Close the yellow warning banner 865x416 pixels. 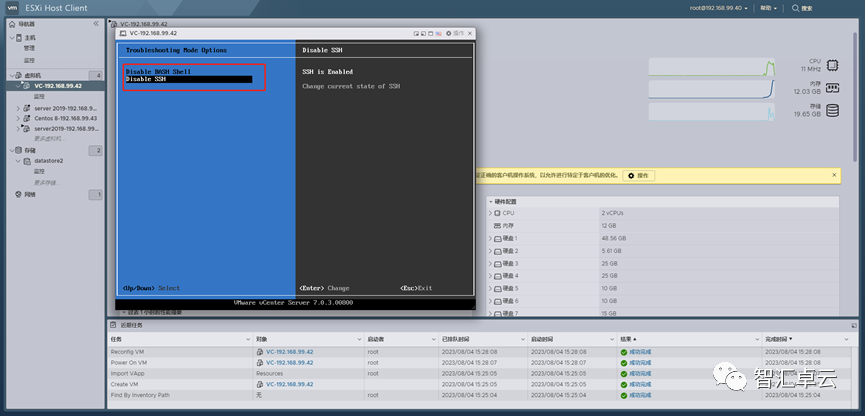834,175
